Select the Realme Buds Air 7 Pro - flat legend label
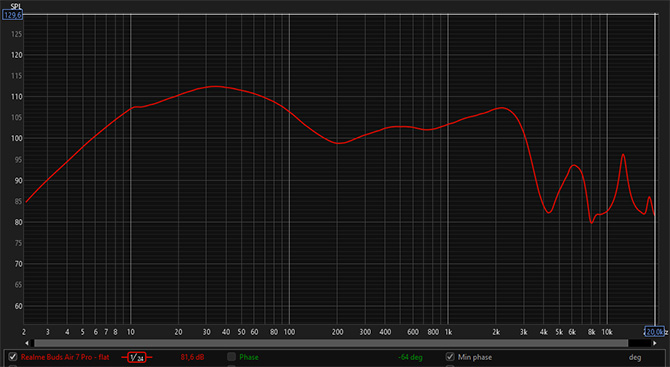The image size is (670, 367). coord(65,357)
